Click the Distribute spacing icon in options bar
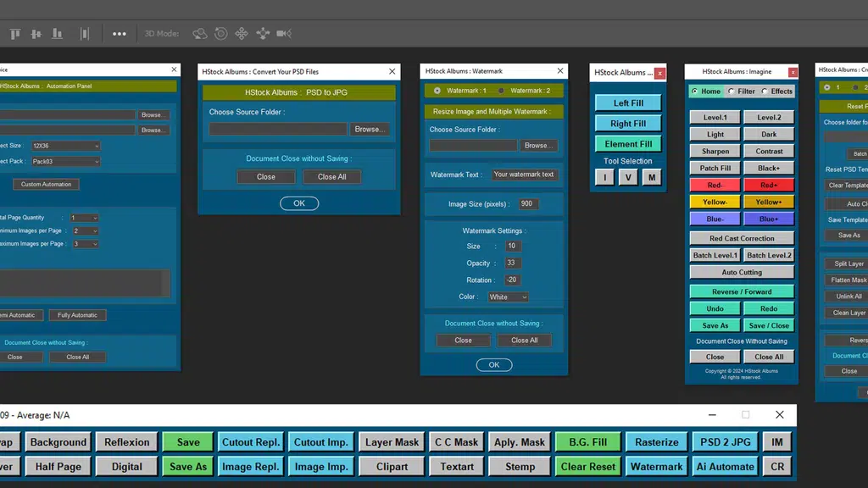The image size is (868, 488). click(x=84, y=34)
